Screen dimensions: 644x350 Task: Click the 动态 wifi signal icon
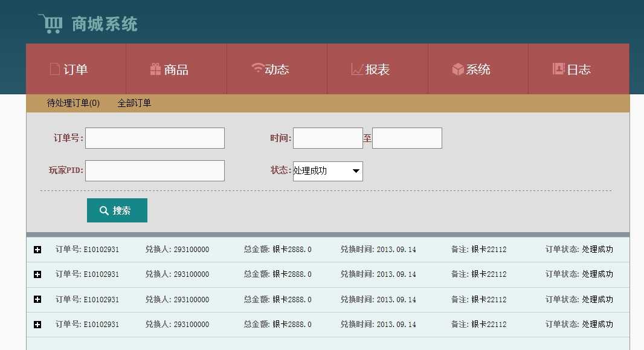pyautogui.click(x=257, y=68)
